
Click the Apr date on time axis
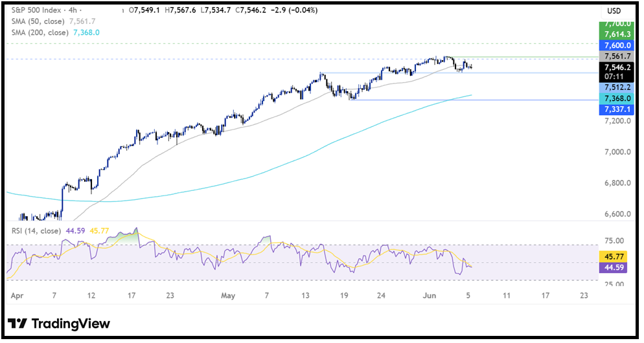(17, 296)
